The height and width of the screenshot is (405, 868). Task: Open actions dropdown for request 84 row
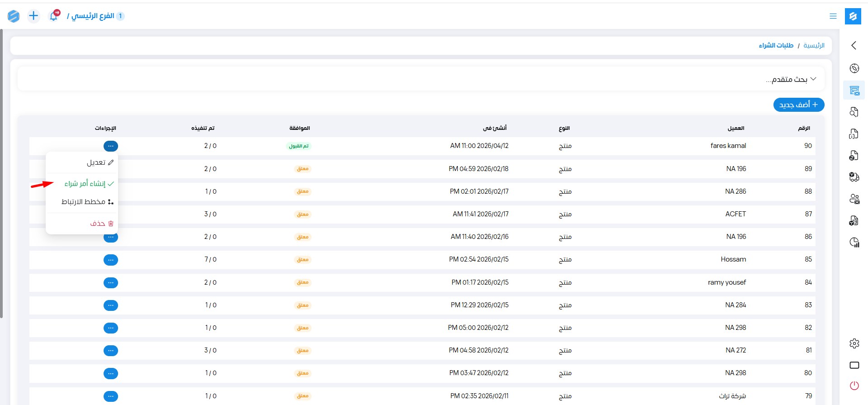click(110, 283)
